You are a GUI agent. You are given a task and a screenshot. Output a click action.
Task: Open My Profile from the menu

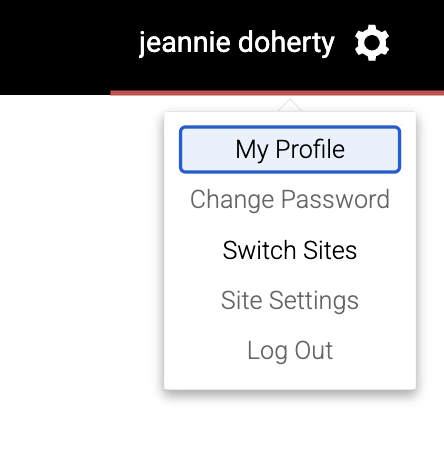tap(290, 149)
